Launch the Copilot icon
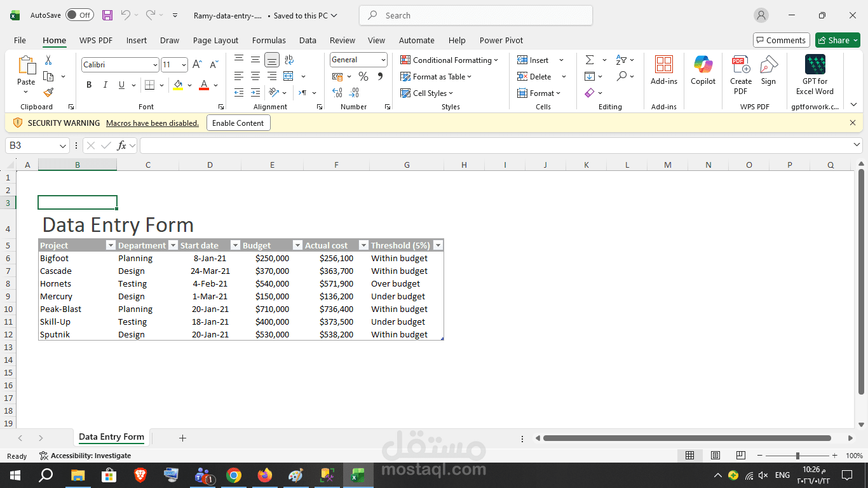 (x=703, y=65)
